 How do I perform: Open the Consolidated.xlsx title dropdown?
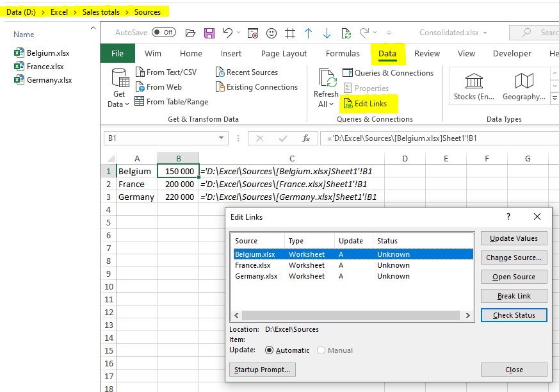485,33
